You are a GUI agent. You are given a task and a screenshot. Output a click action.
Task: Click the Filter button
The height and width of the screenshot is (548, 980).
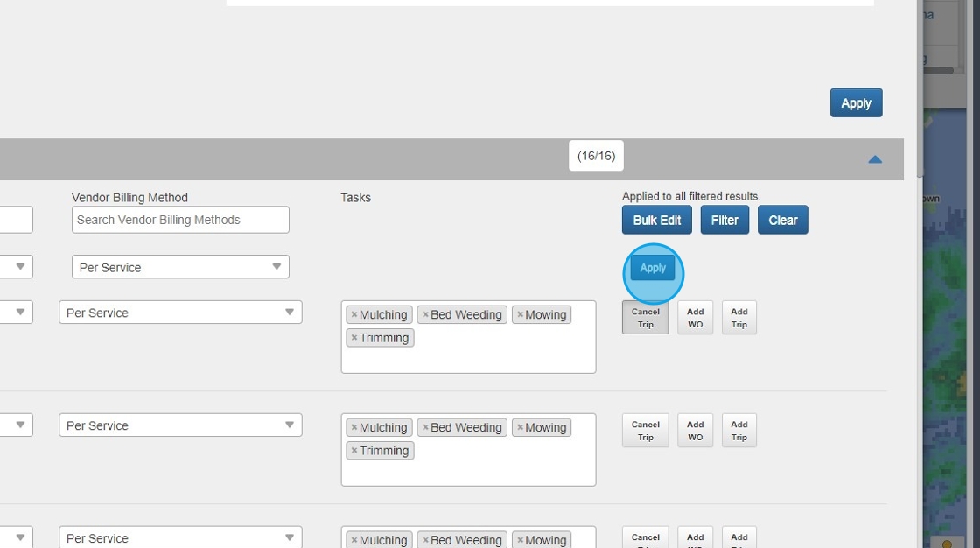[x=724, y=220]
